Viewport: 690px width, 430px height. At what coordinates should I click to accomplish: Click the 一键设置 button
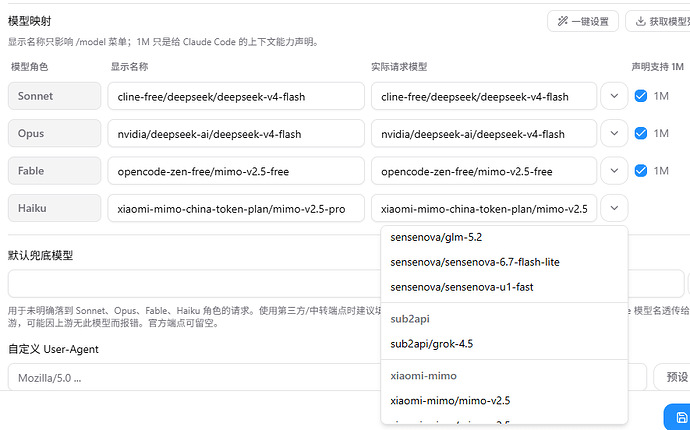(x=583, y=21)
